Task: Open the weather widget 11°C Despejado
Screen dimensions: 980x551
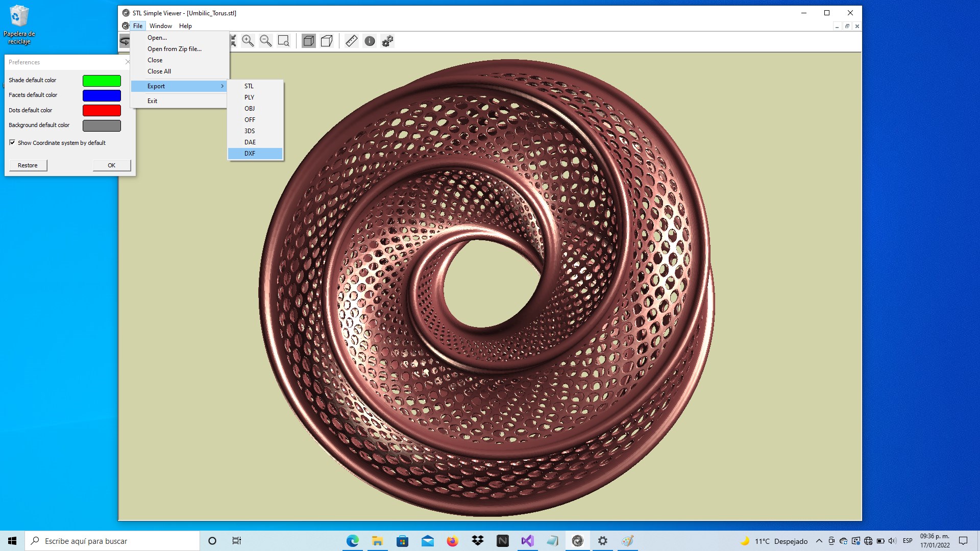Action: (x=774, y=541)
